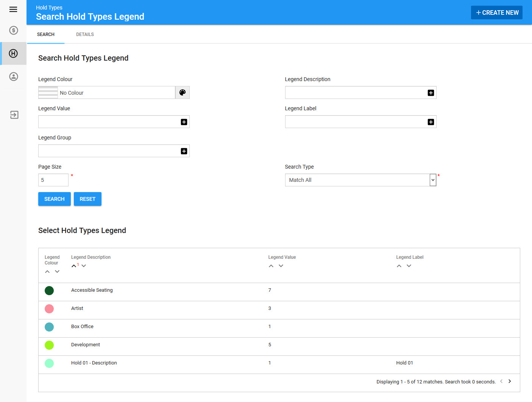Open the user account sidebar icon

pos(14,77)
